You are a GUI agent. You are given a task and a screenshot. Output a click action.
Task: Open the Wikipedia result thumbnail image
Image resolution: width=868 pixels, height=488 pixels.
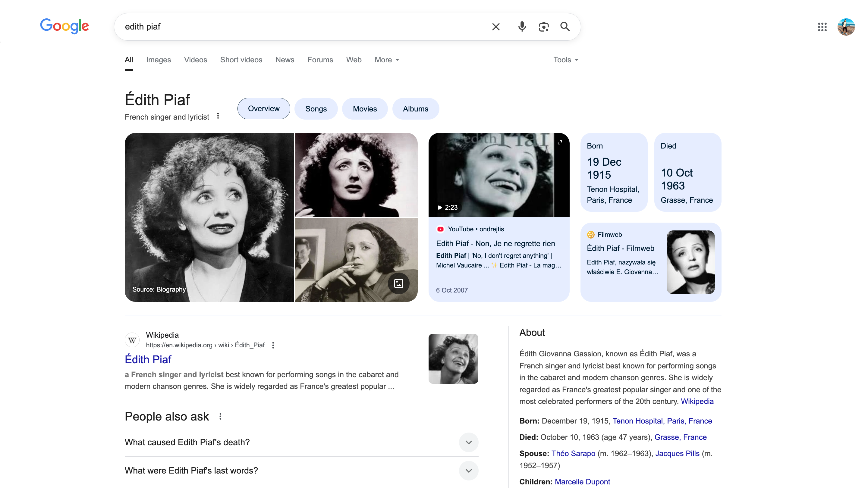click(453, 359)
